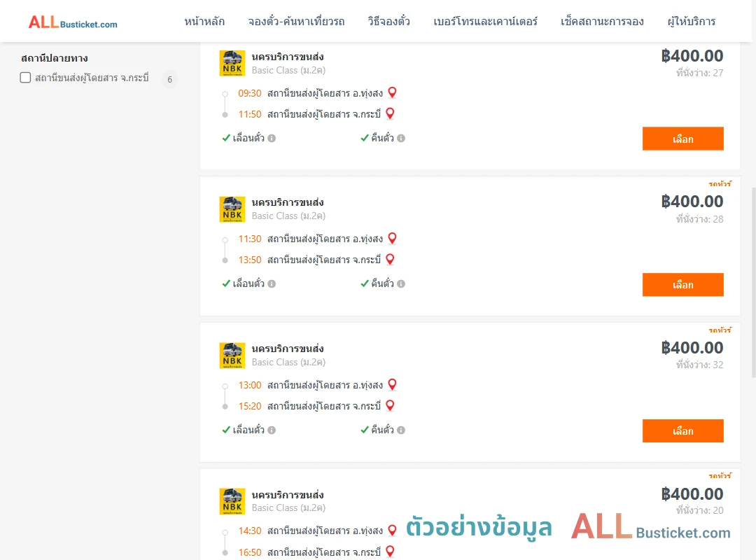This screenshot has height=560, width=756.
Task: Click the 13:50 arrival time
Action: 250,260
